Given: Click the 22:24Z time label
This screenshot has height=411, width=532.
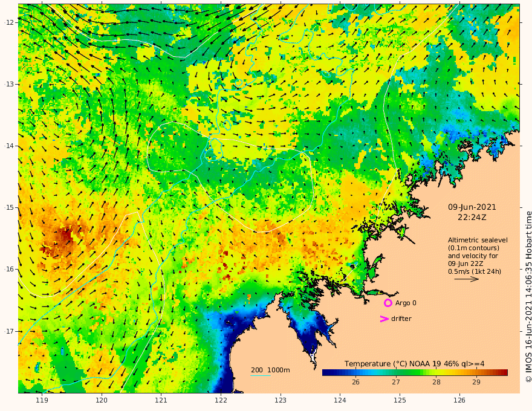Looking at the screenshot, I should pyautogui.click(x=472, y=218).
